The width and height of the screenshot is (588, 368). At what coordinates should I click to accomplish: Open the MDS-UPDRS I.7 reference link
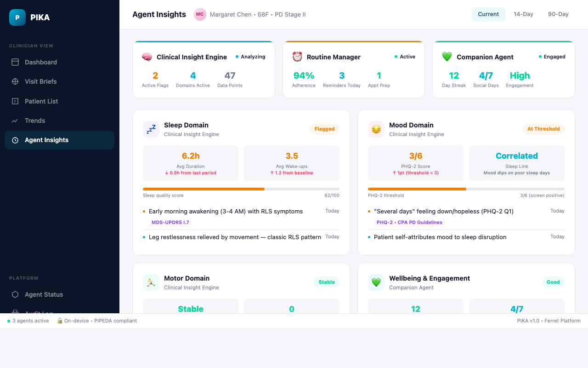pyautogui.click(x=170, y=222)
